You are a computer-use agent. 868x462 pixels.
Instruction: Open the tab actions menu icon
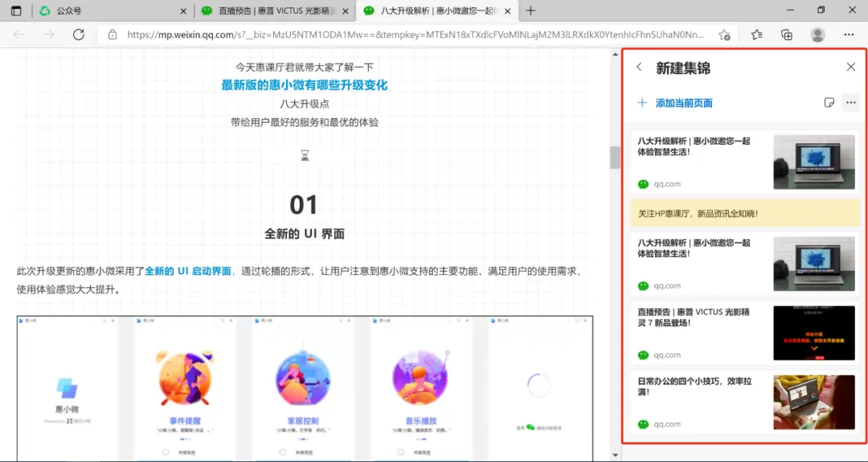tap(16, 10)
